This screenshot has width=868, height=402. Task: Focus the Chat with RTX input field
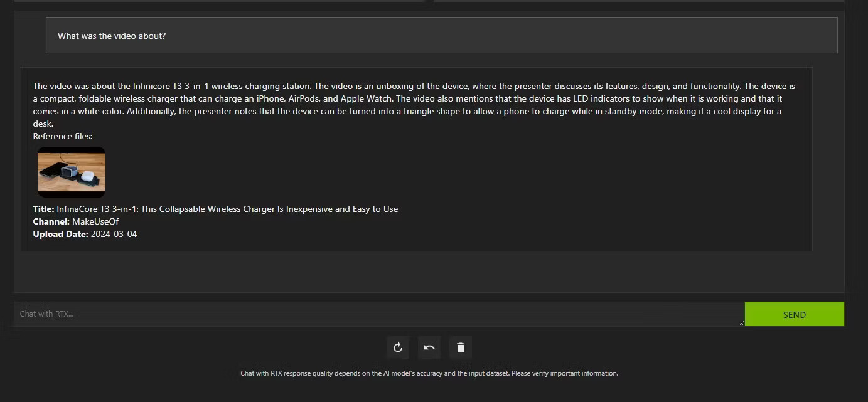click(x=377, y=314)
